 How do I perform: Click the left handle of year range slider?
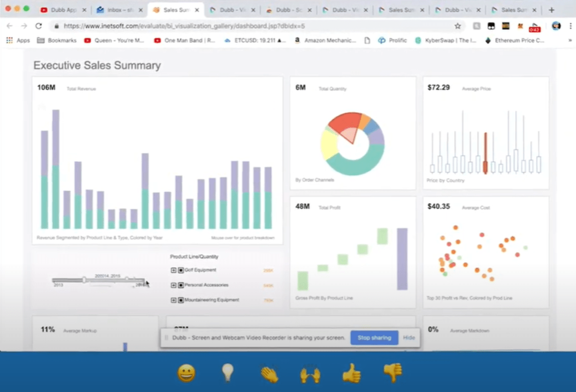[x=84, y=280]
